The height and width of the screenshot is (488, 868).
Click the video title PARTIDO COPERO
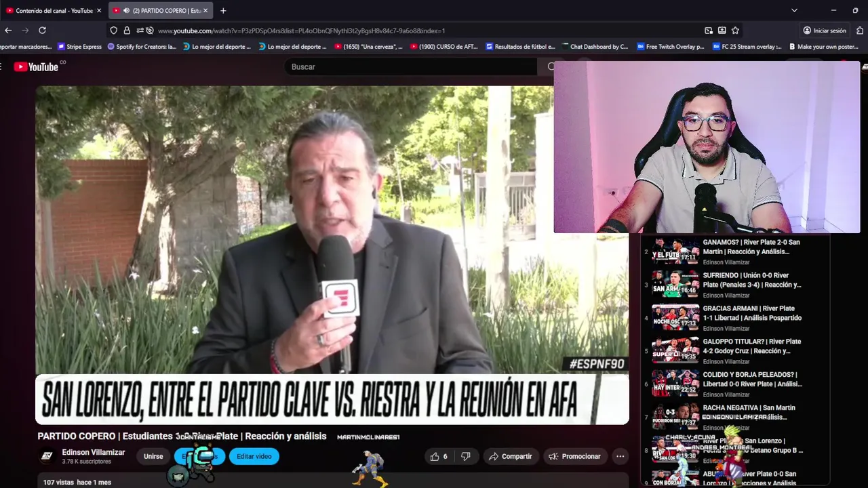tap(182, 436)
